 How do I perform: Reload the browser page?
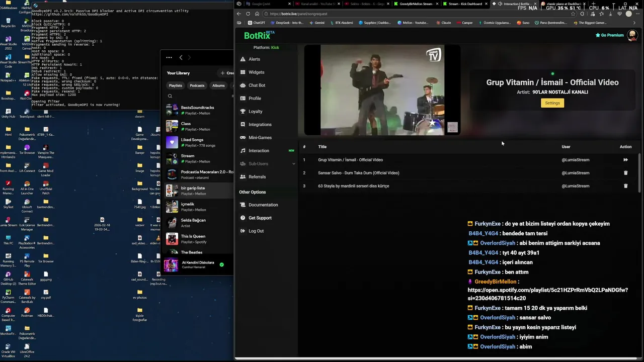248,14
